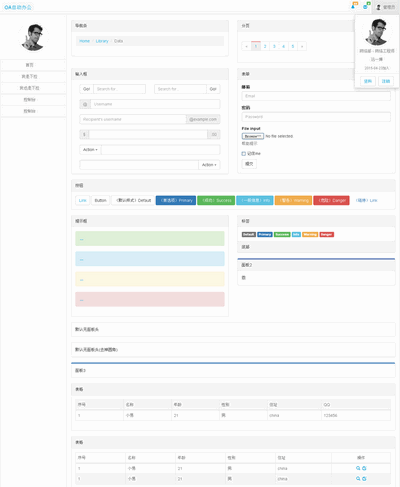Viewport: 400px width, 487px height.
Task: Click the small user avatar in the top bar
Action: 378,7
